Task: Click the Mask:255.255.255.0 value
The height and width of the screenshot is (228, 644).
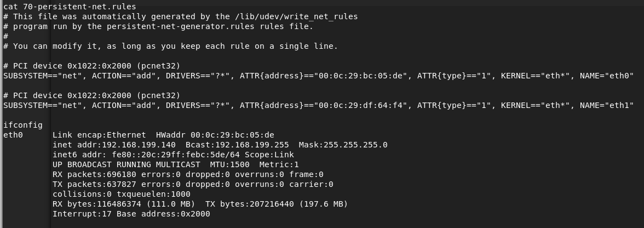Action: pyautogui.click(x=343, y=145)
